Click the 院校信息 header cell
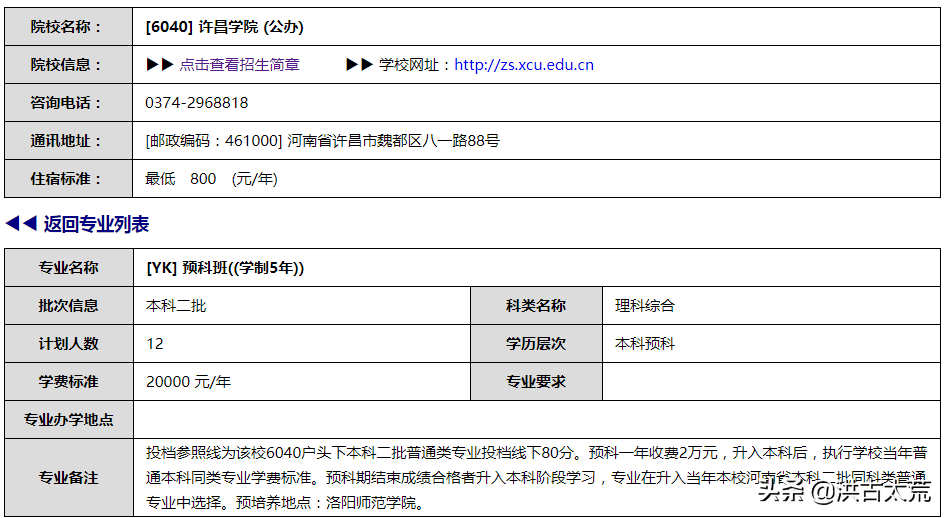946x518 pixels. [x=68, y=65]
